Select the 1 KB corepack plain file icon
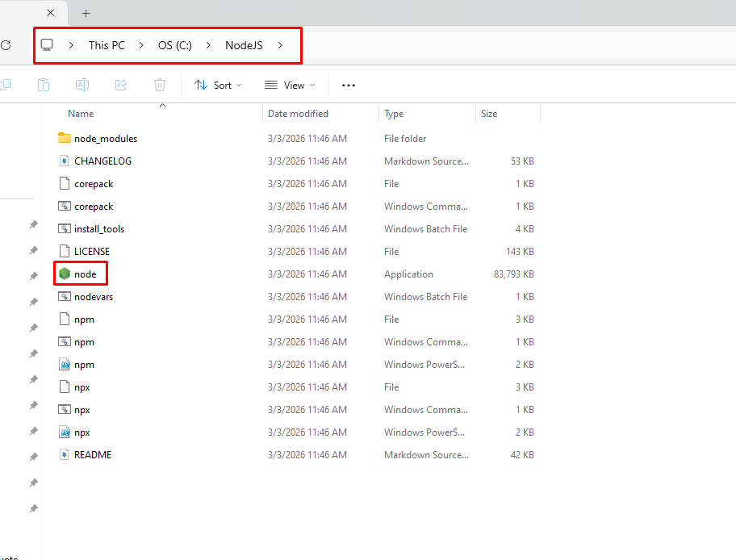Image resolution: width=736 pixels, height=560 pixels. click(x=65, y=183)
